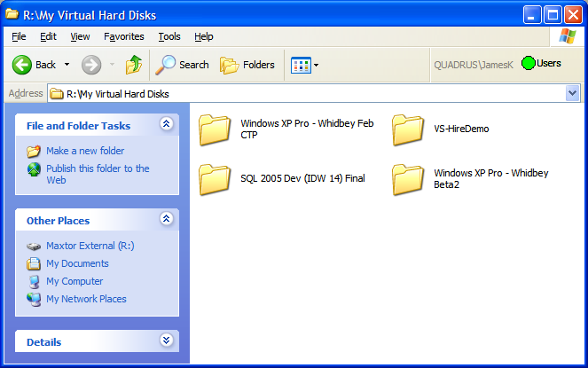Open the Views button menu

pos(304,65)
